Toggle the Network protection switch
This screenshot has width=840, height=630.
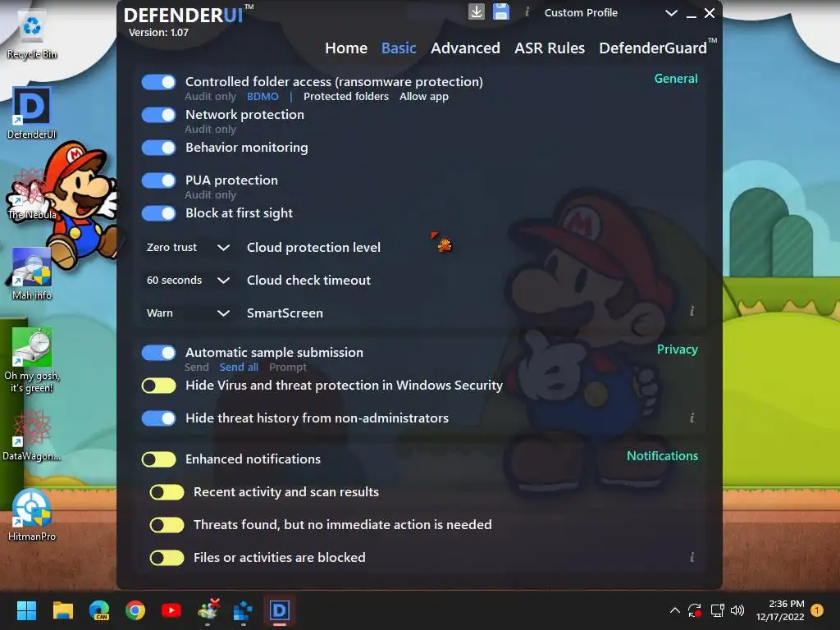pos(158,115)
